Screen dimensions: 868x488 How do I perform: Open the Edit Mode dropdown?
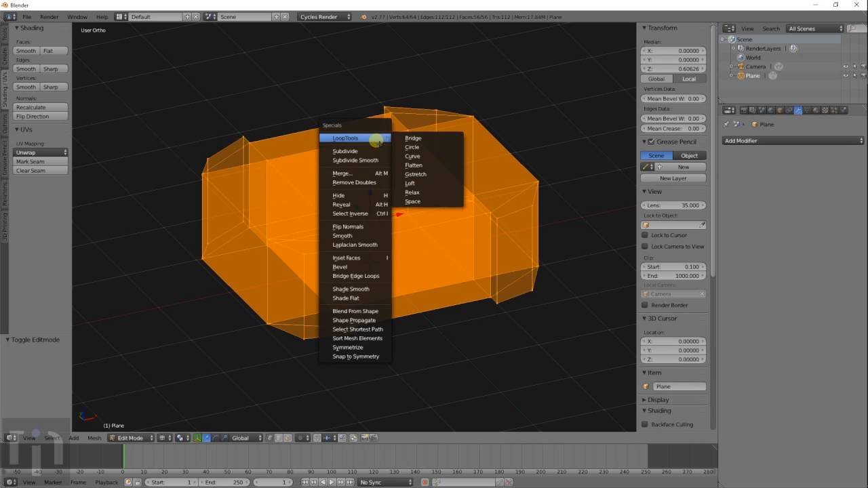[x=132, y=438]
